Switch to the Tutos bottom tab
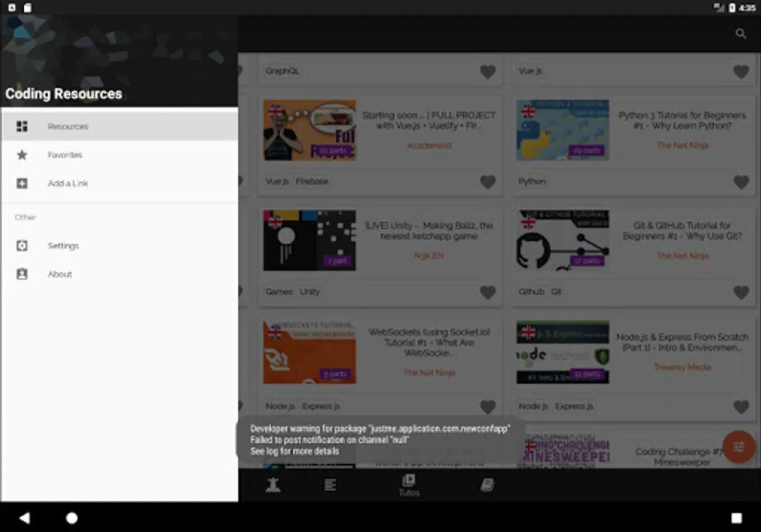This screenshot has height=532, width=761. 409,485
